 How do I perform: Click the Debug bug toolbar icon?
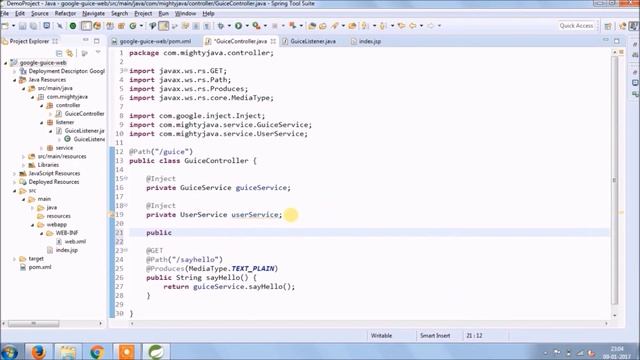click(221, 26)
